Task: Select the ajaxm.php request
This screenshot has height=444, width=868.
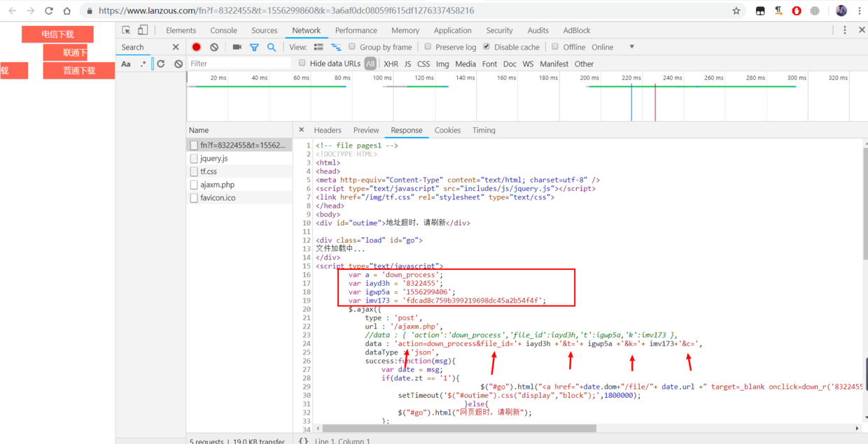Action: point(239,185)
